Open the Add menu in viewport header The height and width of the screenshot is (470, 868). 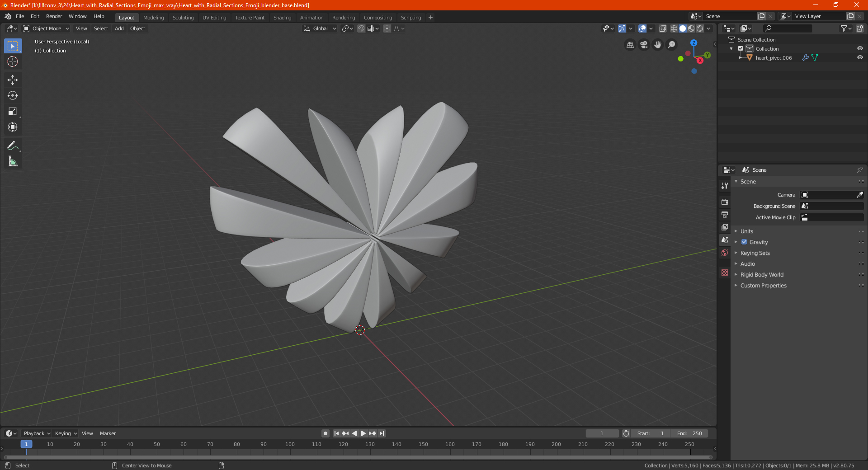119,28
